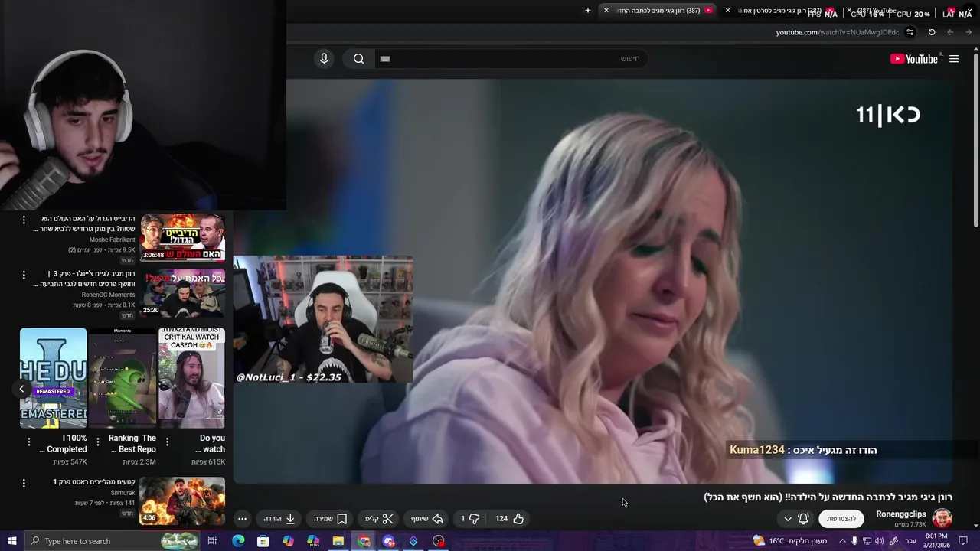
Task: Open the volume control in system tray
Action: [x=880, y=541]
